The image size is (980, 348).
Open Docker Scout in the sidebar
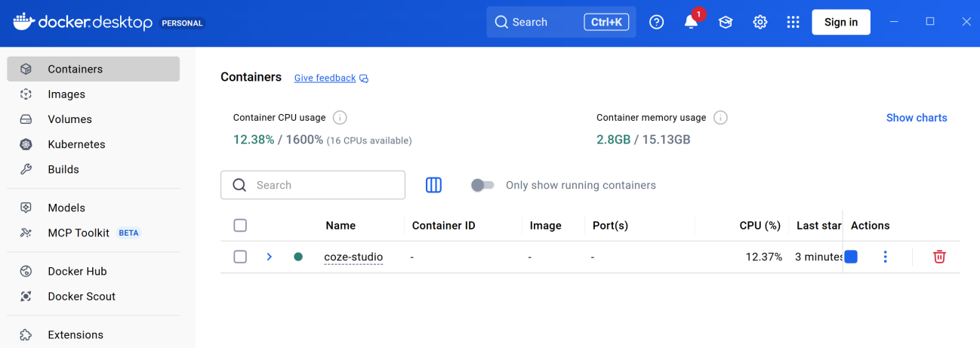click(94, 296)
